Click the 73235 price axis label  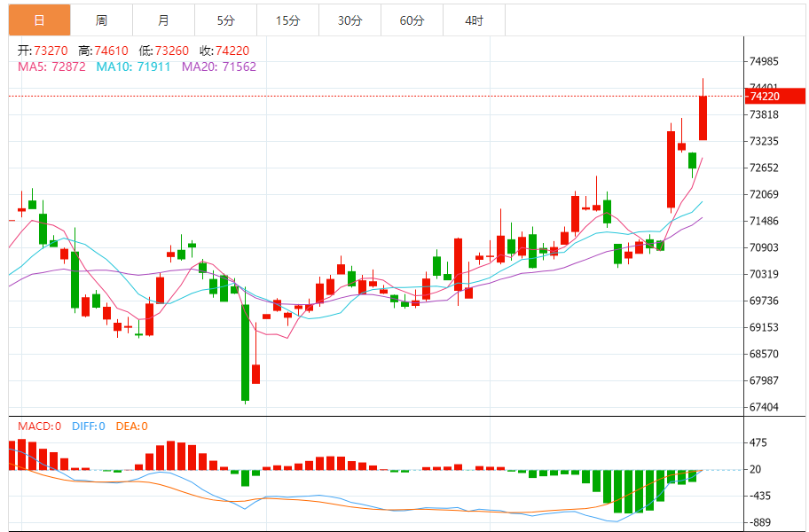click(x=764, y=141)
